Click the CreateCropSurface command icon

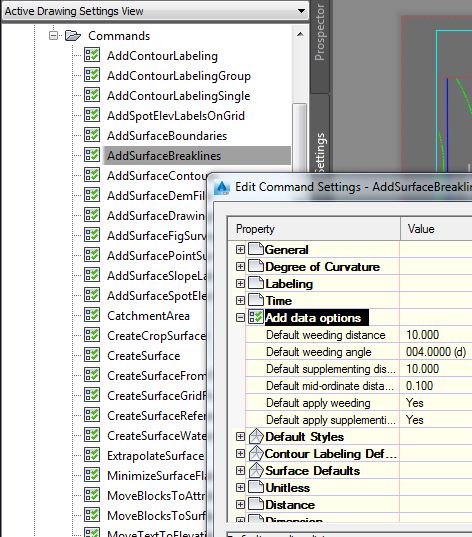pyautogui.click(x=92, y=335)
